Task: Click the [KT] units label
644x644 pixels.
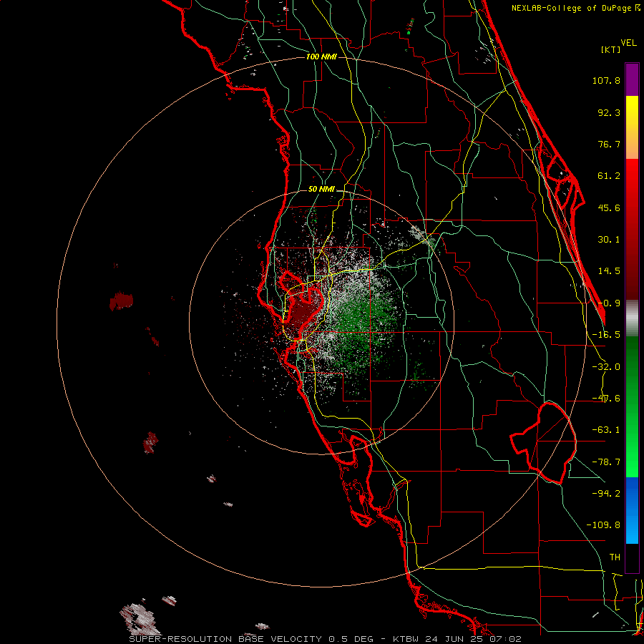Action: click(x=610, y=49)
